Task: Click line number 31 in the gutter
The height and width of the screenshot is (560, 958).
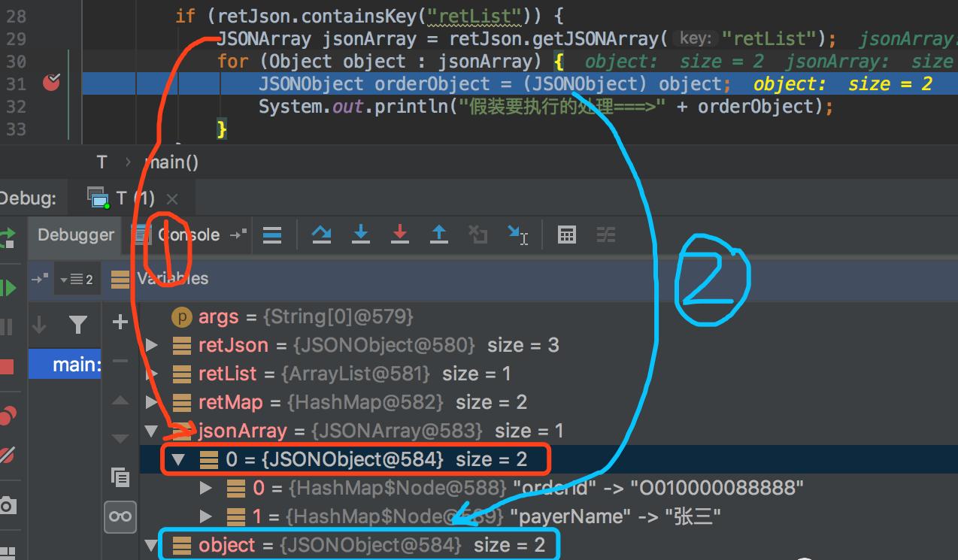Action: 16,83
